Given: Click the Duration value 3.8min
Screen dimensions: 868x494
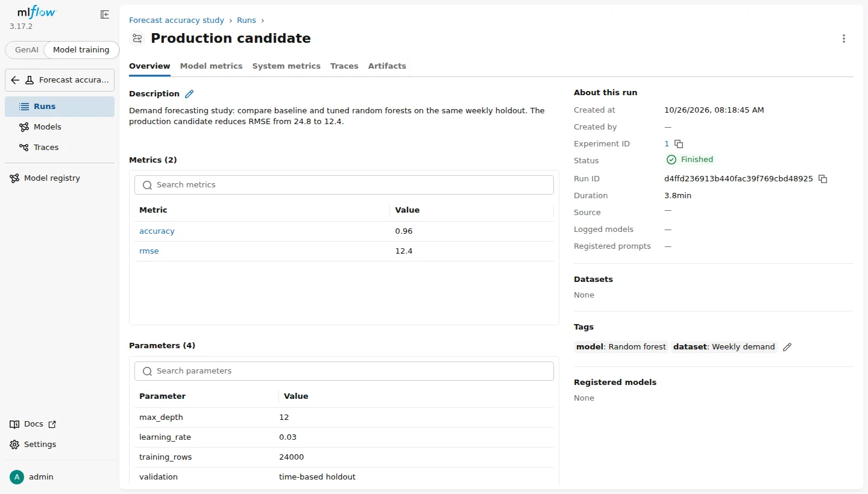Looking at the screenshot, I should coord(678,196).
